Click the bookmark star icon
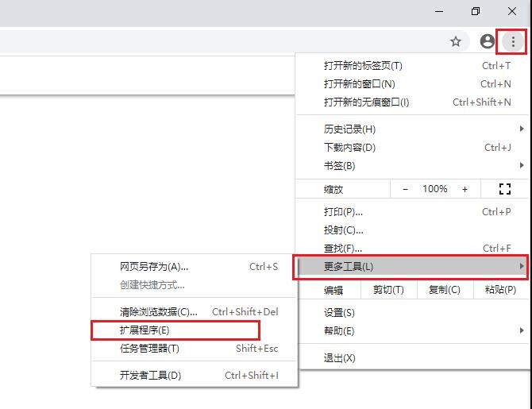The height and width of the screenshot is (409, 532). point(456,41)
